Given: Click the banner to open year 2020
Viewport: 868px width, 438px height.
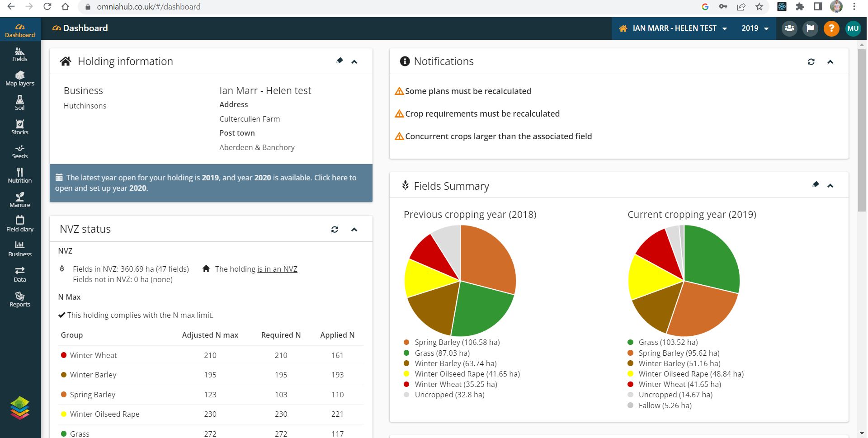Looking at the screenshot, I should (x=211, y=183).
